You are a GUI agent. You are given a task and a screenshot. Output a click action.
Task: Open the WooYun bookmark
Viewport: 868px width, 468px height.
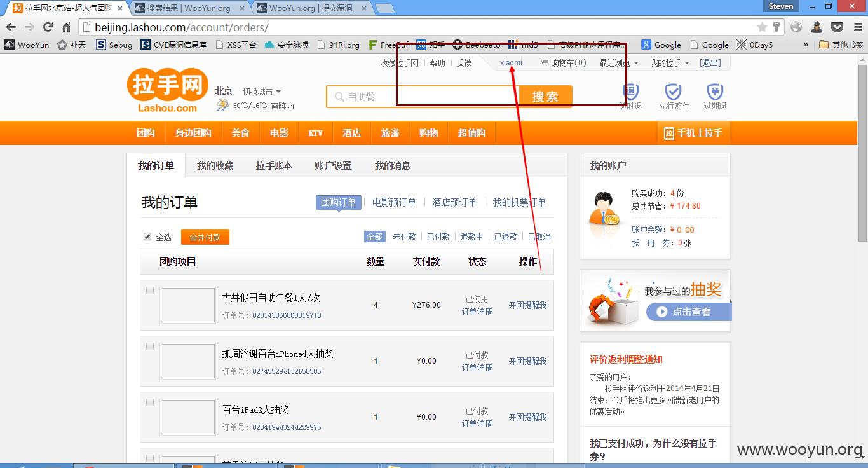(x=27, y=45)
